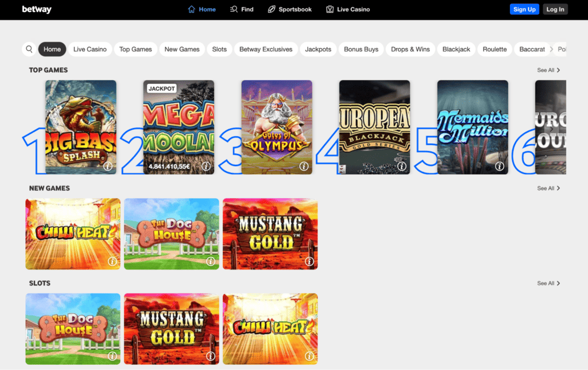Image resolution: width=588 pixels, height=370 pixels.
Task: Click the info icon on Mega Moolah
Action: [x=206, y=165]
